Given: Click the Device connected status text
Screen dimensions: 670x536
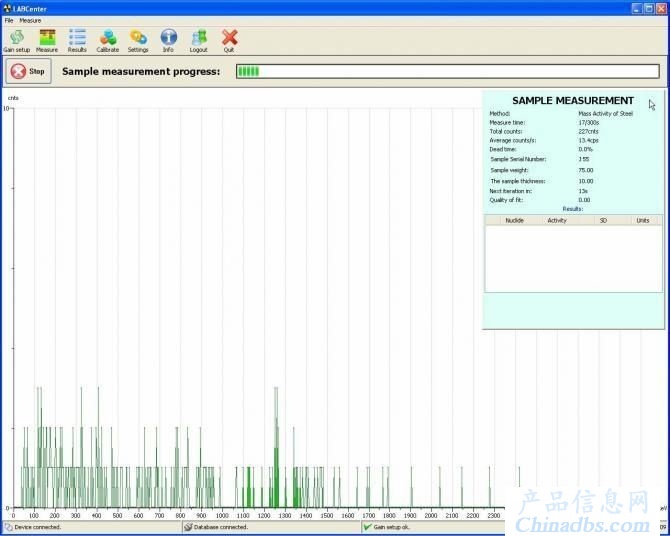Looking at the screenshot, I should 38,527.
